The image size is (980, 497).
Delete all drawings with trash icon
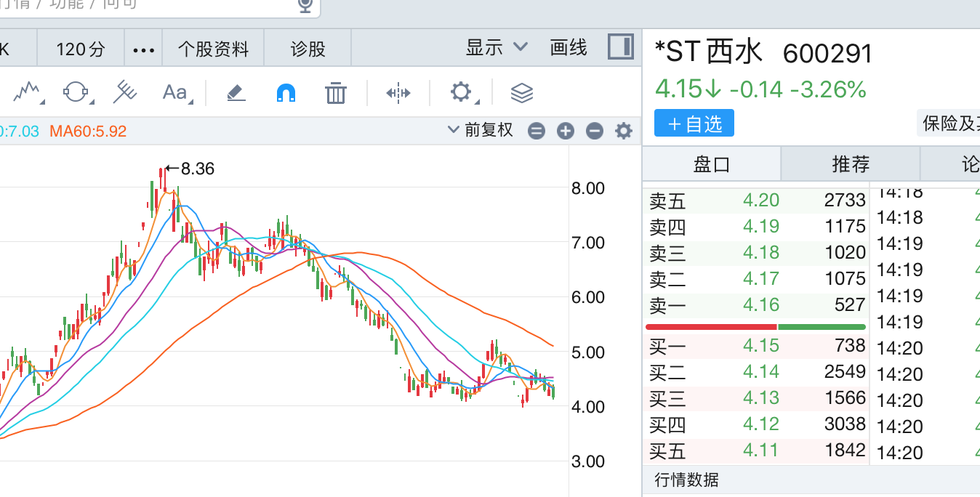[335, 93]
